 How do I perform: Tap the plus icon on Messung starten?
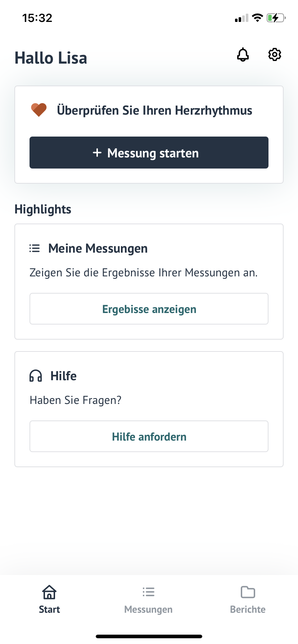click(97, 153)
